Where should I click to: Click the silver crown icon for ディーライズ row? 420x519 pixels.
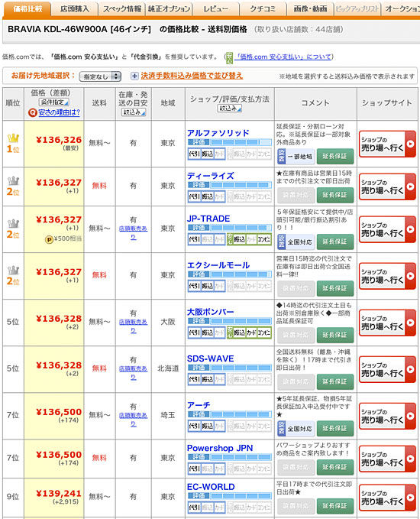point(13,180)
